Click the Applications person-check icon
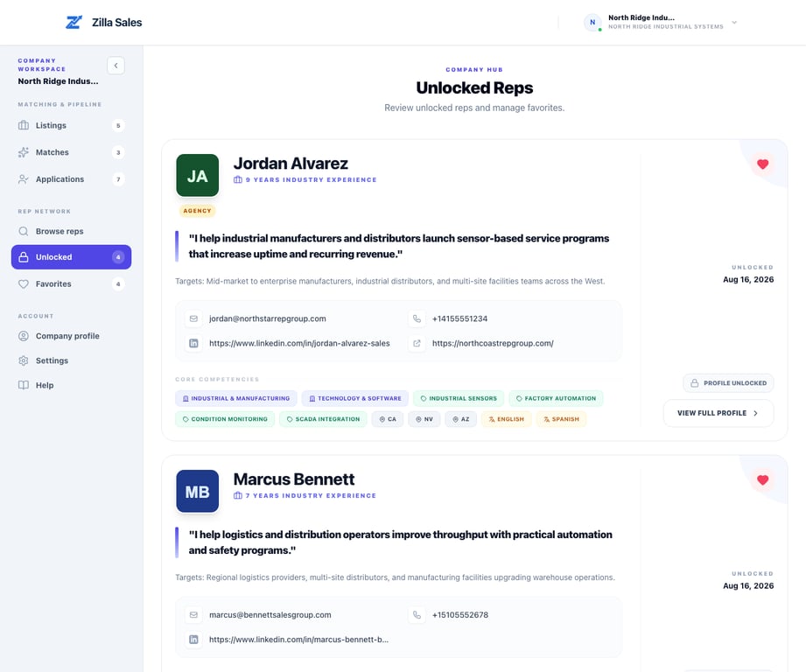The image size is (806, 672). tap(24, 178)
